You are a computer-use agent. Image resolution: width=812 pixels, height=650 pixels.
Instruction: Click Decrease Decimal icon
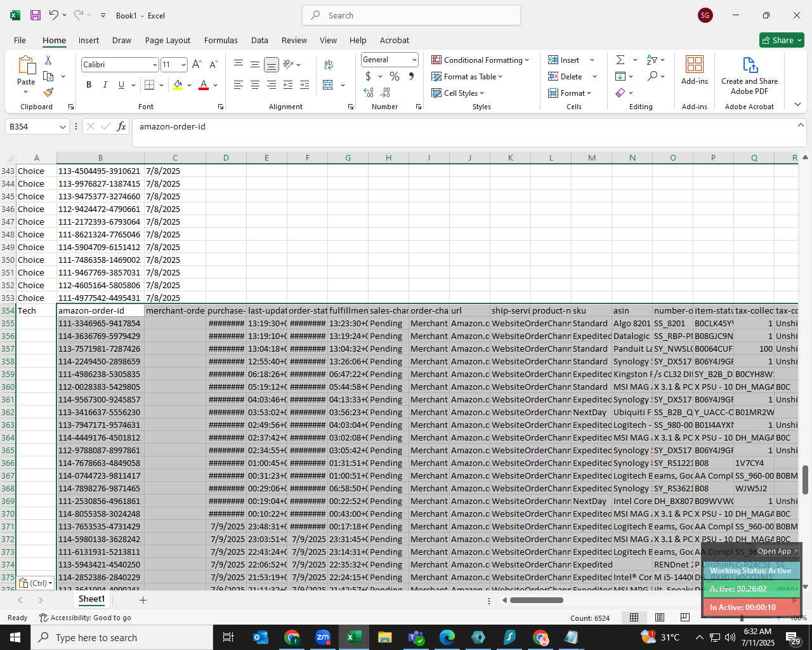pos(385,93)
